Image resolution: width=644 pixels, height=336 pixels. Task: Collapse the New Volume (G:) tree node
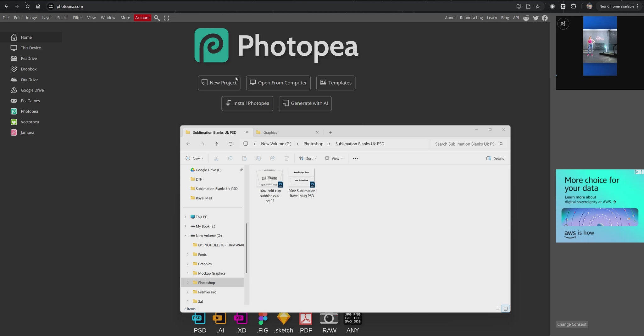(x=185, y=236)
